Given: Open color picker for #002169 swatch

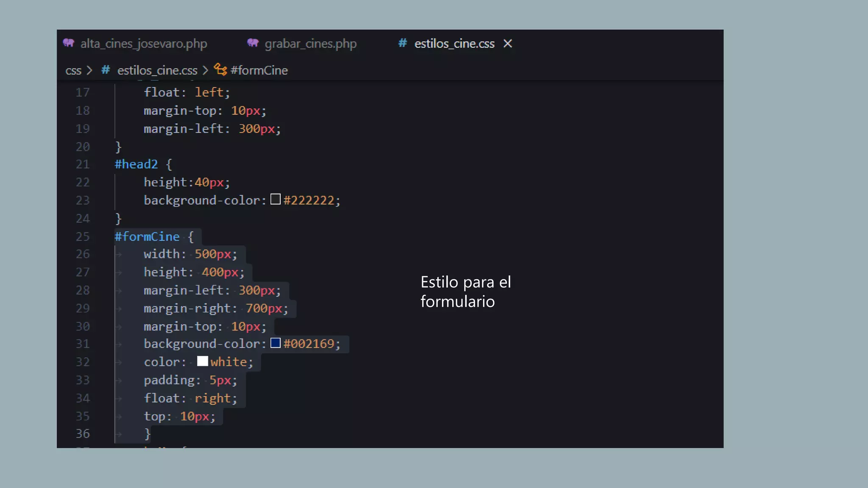Looking at the screenshot, I should tap(275, 343).
